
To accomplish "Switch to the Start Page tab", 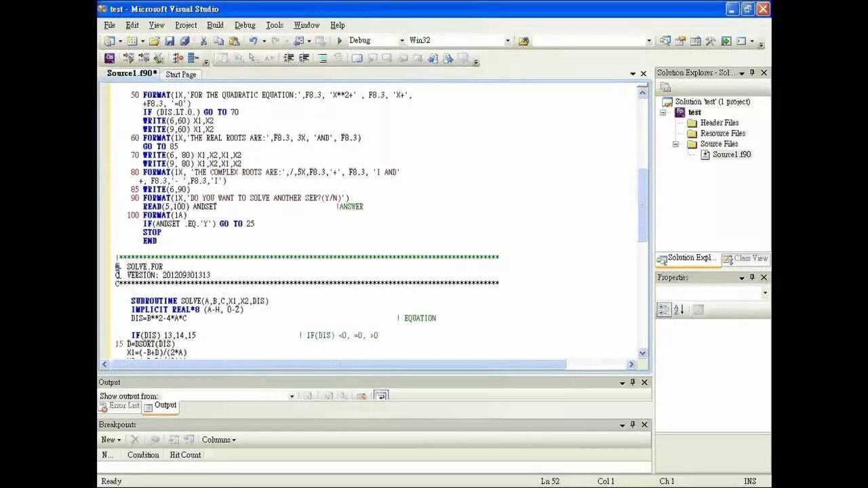I will [181, 75].
